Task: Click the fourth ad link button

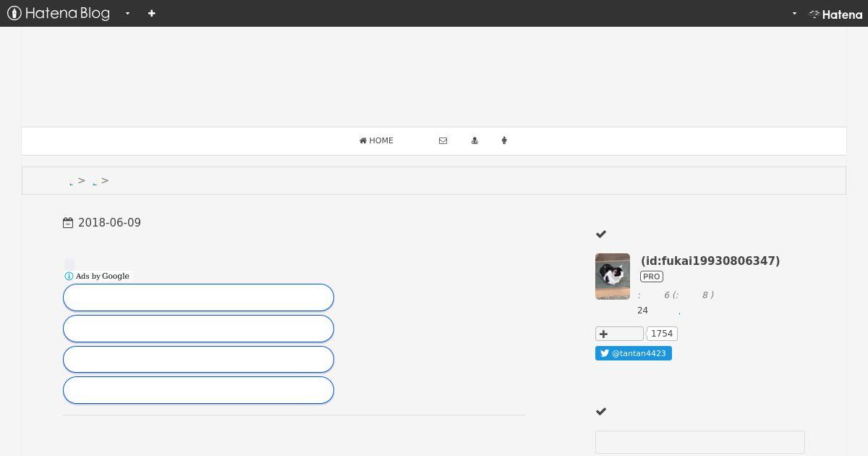Action: click(198, 390)
